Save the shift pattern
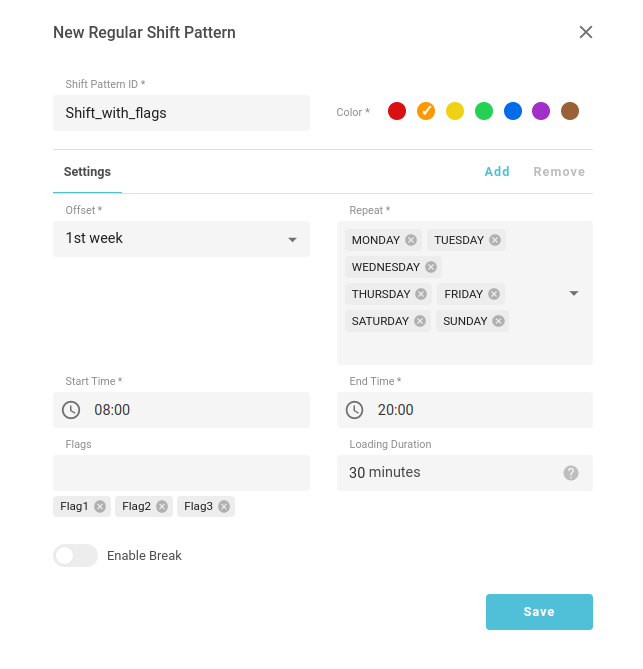The height and width of the screenshot is (669, 643). click(x=539, y=612)
